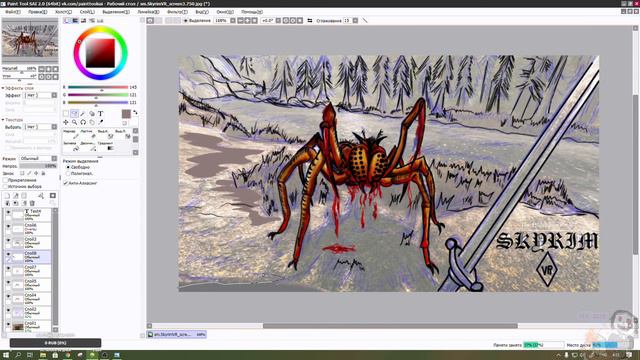Screen dimensions: 640x360
Task: Select the magic wand tool
Action: pyautogui.click(x=83, y=113)
